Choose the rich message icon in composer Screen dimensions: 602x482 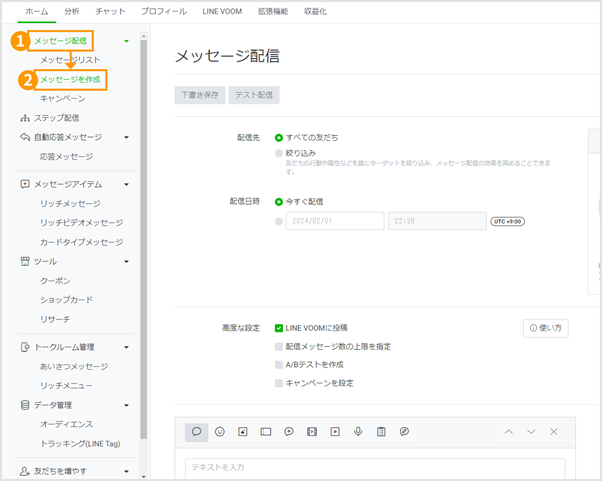[x=266, y=432]
